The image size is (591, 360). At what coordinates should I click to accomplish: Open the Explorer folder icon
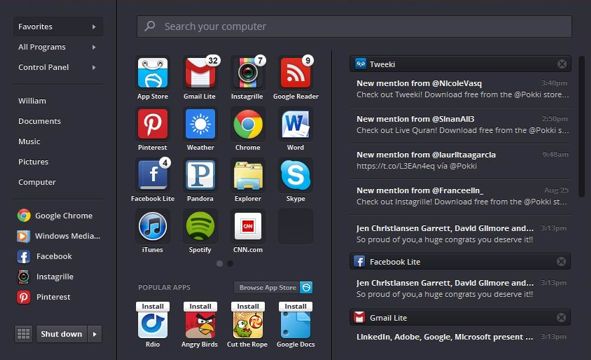click(x=248, y=175)
